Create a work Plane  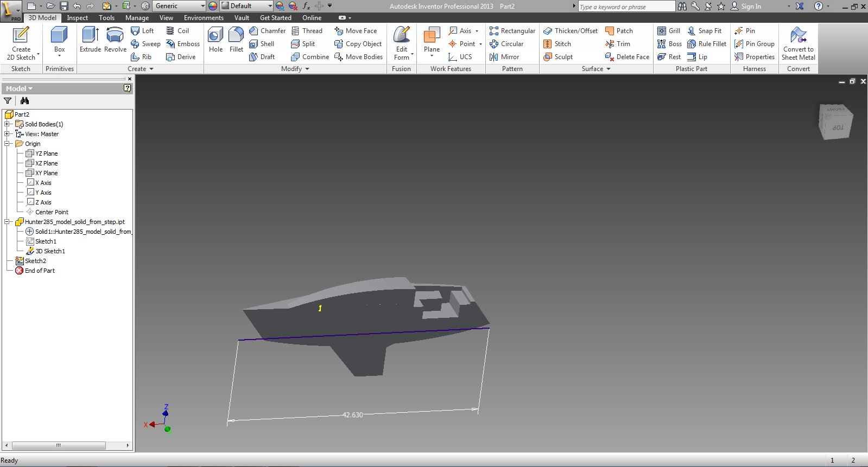[432, 40]
